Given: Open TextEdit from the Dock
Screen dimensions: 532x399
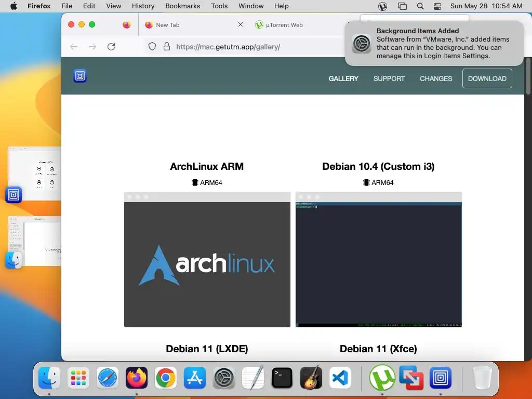Looking at the screenshot, I should click(253, 378).
